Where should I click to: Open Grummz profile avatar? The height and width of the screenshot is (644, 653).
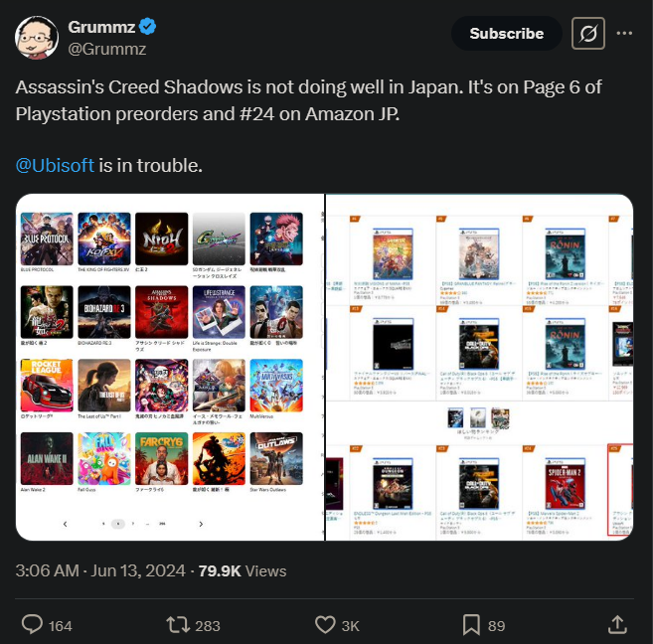point(37,38)
